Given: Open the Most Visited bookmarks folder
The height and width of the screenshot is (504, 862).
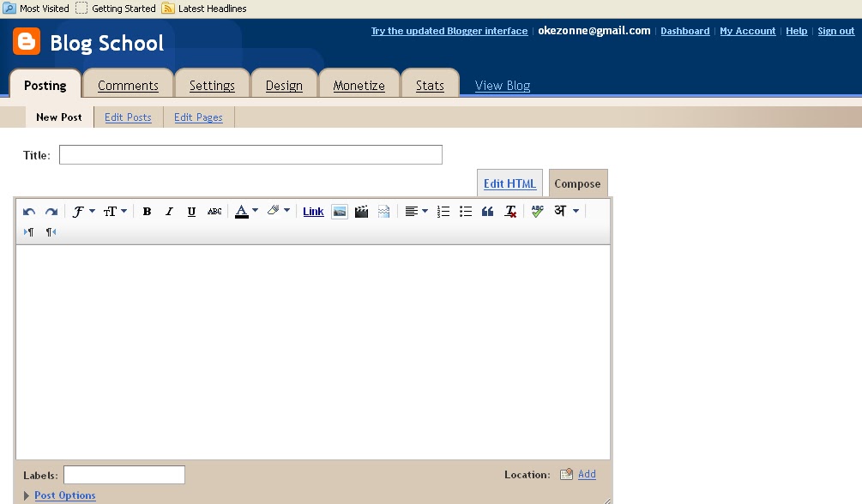Looking at the screenshot, I should pyautogui.click(x=37, y=9).
